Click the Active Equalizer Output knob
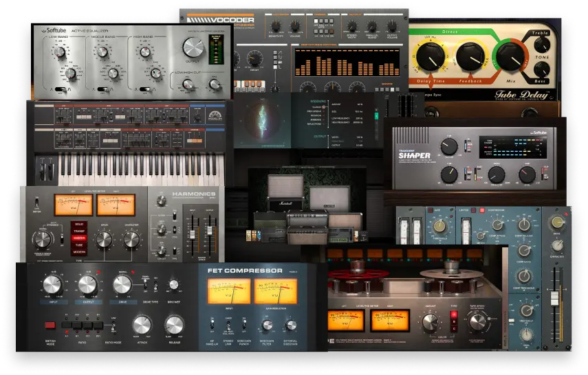 tap(193, 47)
